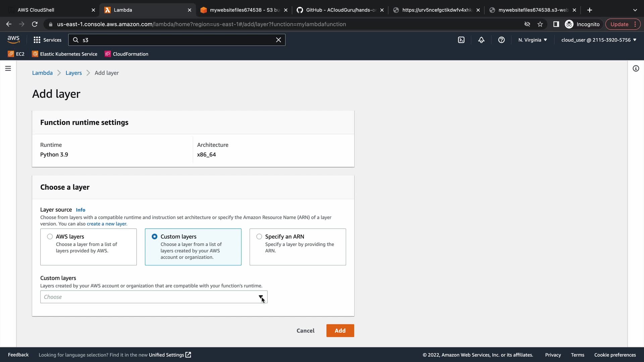Click the AWS support help icon
644x362 pixels.
501,40
